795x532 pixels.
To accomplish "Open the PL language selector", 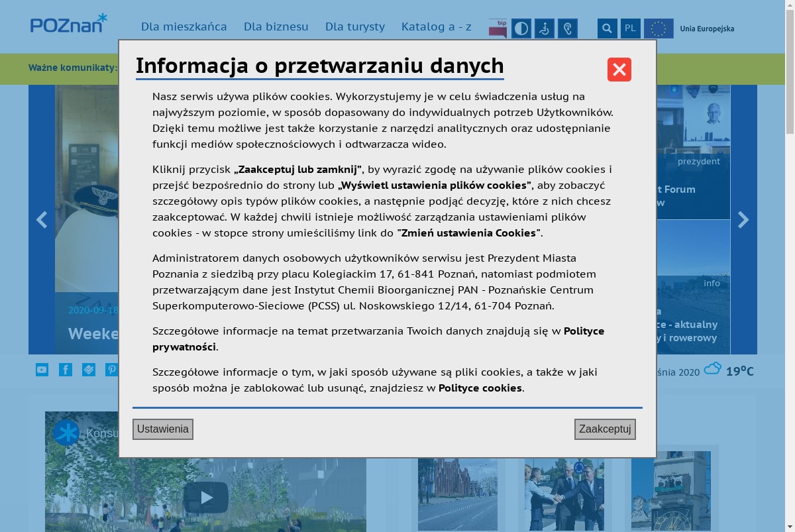I will point(631,28).
